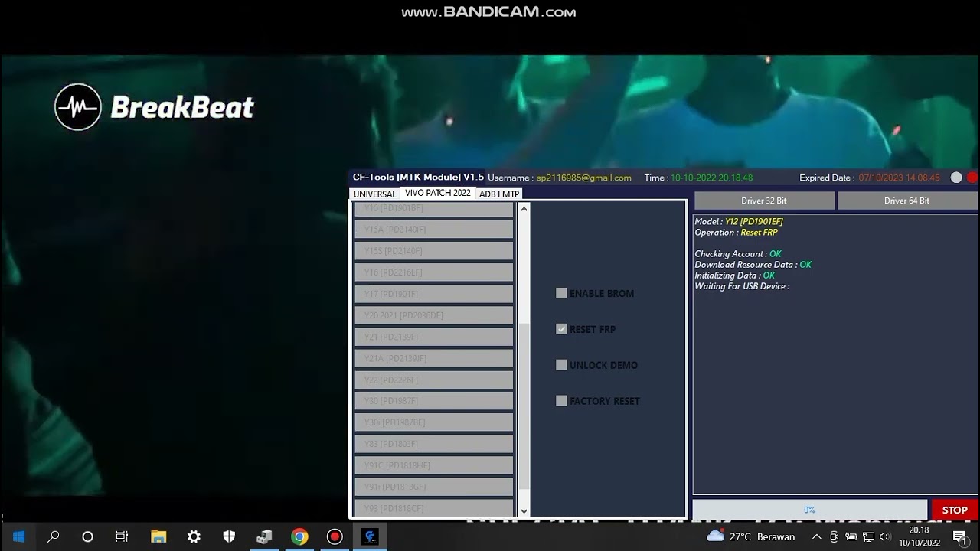This screenshot has height=551, width=980.
Task: Select model Y83 [PD1803F]
Action: click(434, 443)
